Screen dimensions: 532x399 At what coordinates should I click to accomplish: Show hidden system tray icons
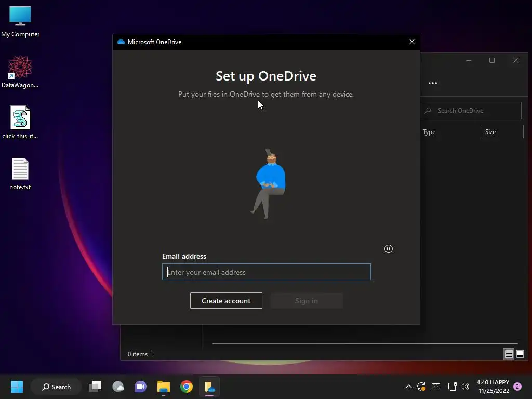[409, 387]
